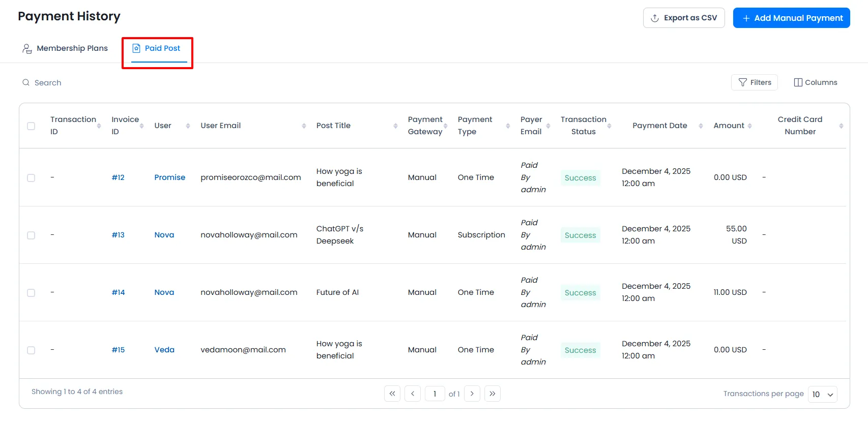Click Success badge in row #12
Image resolution: width=868 pixels, height=421 pixels.
[x=581, y=178]
